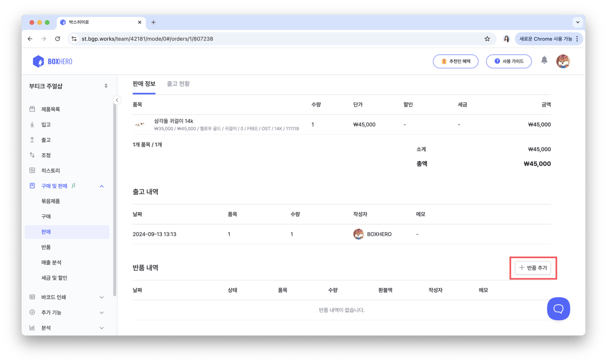Open 부티크 주얼샵 team switcher
Viewport: 607px width, 364px height.
(68, 86)
